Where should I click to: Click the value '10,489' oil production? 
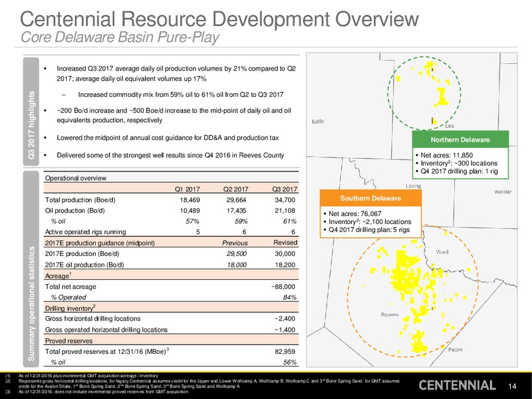190,211
